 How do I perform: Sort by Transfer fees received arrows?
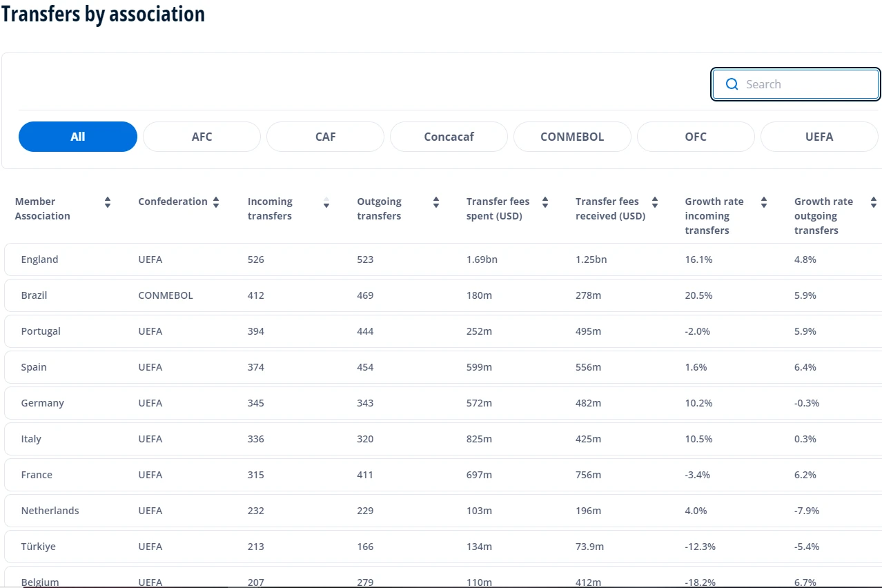[655, 202]
